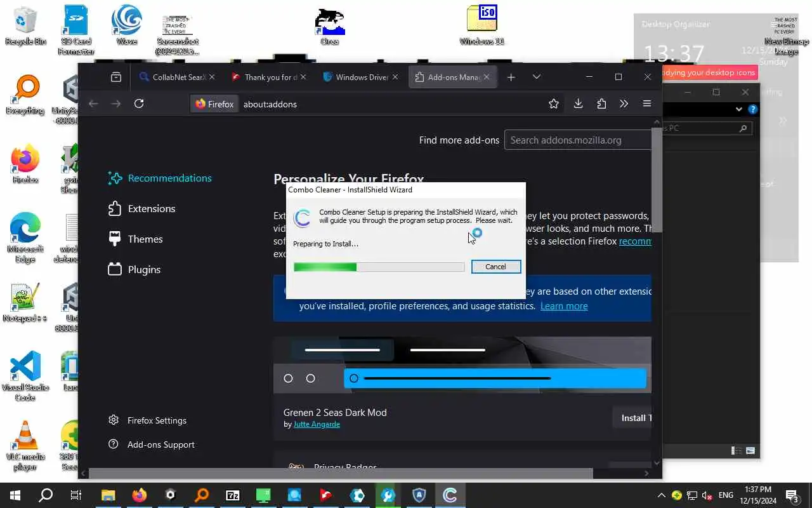Open the Windows Start menu

pyautogui.click(x=15, y=495)
